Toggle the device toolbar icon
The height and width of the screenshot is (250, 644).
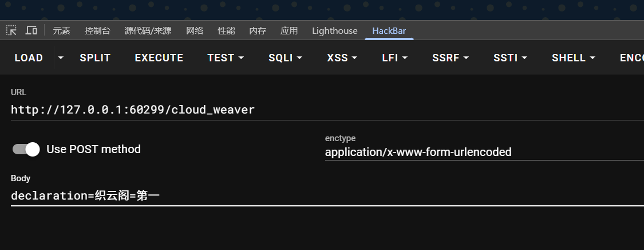point(31,30)
